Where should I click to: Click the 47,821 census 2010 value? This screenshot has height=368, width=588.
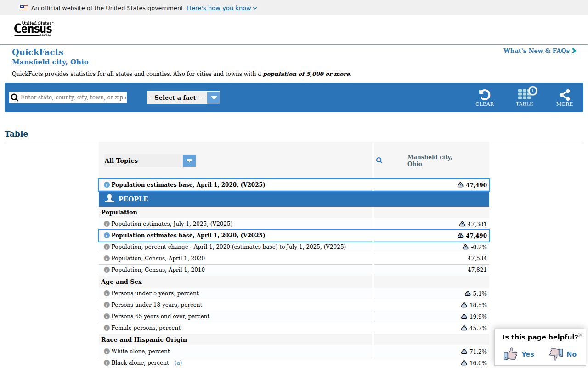click(x=477, y=270)
